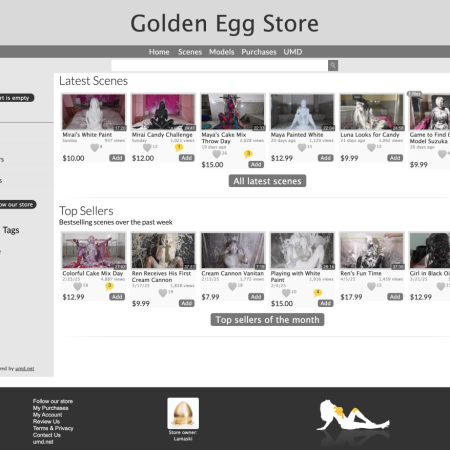Open comment bubble on Playing with White Paint
Screen dimensions: 450x450
(318, 293)
